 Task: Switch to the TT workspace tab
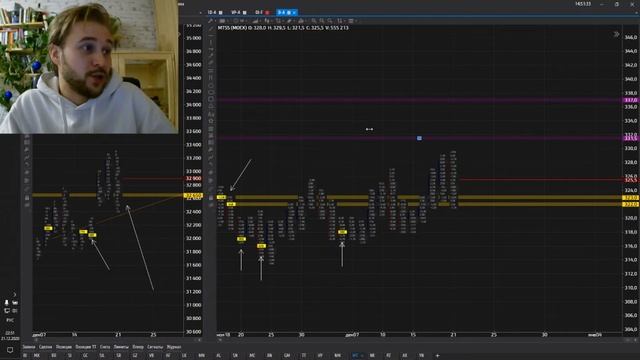click(304, 356)
